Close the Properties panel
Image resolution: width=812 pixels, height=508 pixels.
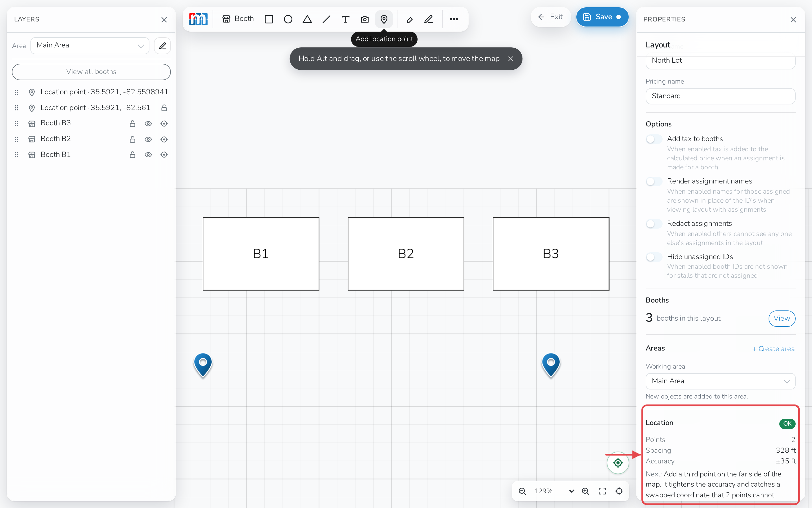[793, 20]
